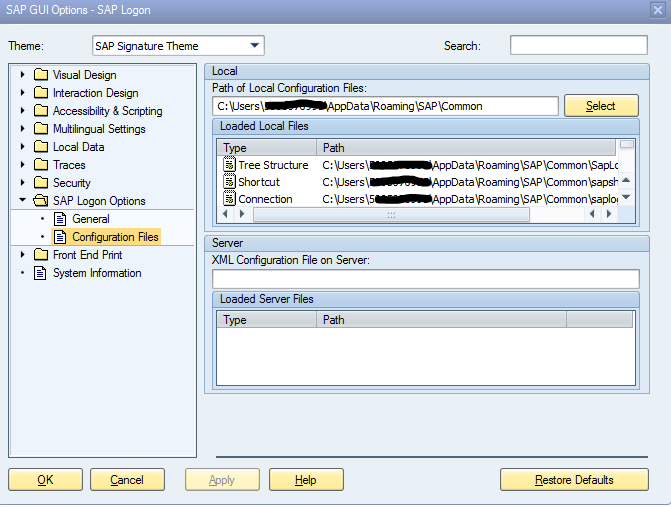Expand the Front End Print node
Image resolution: width=671 pixels, height=507 pixels.
coord(23,255)
